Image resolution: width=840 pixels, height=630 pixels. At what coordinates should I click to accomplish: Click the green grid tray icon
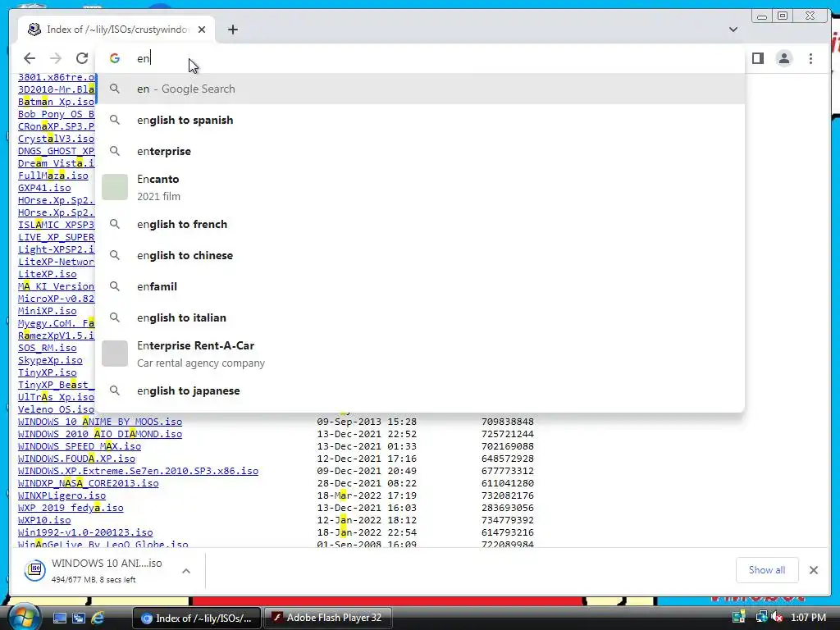[739, 618]
